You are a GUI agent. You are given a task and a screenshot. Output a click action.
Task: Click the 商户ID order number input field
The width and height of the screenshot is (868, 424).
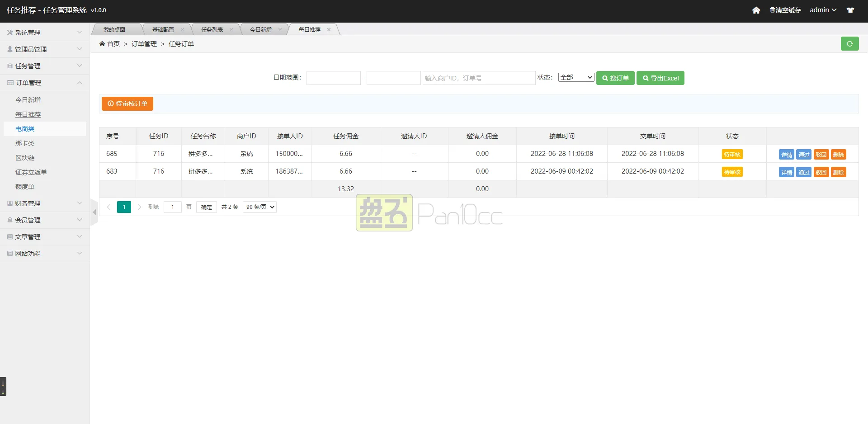[x=478, y=78]
